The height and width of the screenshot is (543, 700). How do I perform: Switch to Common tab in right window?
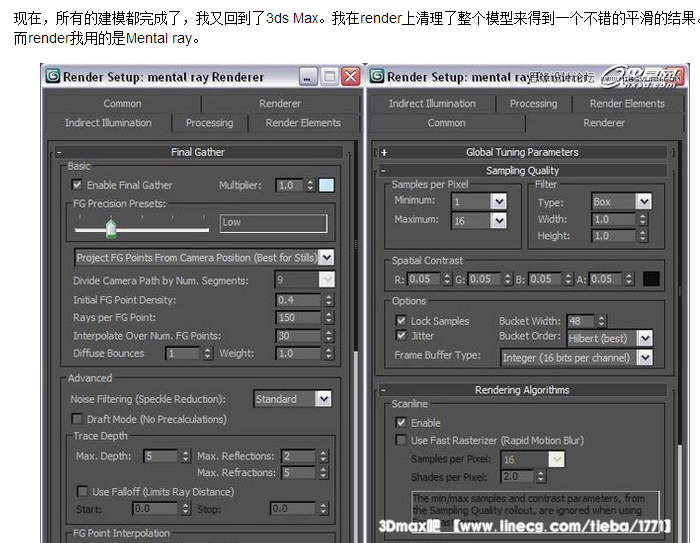[x=446, y=123]
